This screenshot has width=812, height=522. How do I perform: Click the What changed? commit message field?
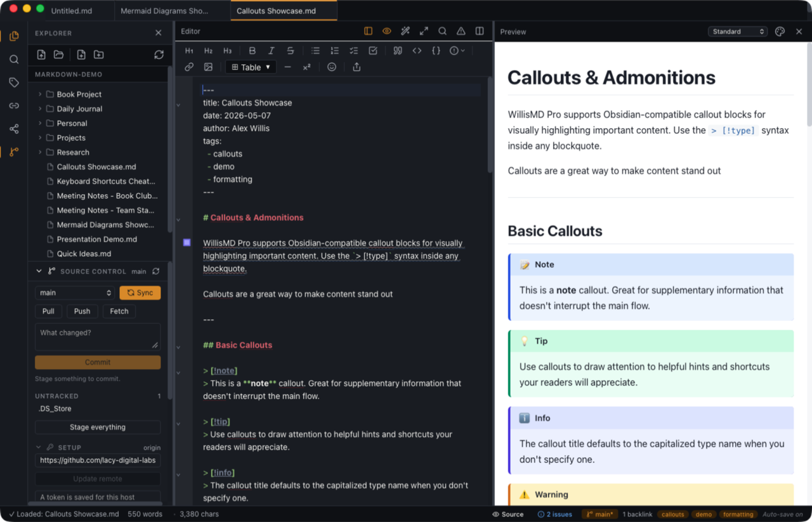coord(98,337)
